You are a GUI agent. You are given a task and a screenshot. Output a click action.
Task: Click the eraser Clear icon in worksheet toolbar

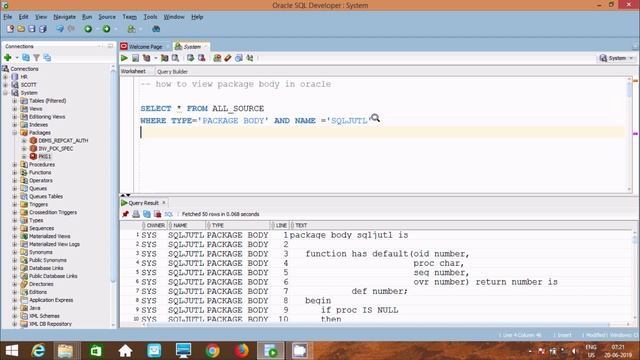tap(228, 58)
